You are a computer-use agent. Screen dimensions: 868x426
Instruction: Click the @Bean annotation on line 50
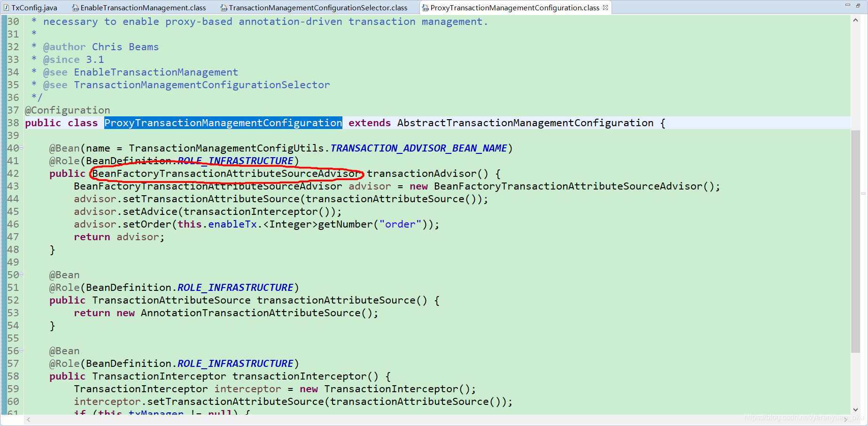tap(64, 275)
